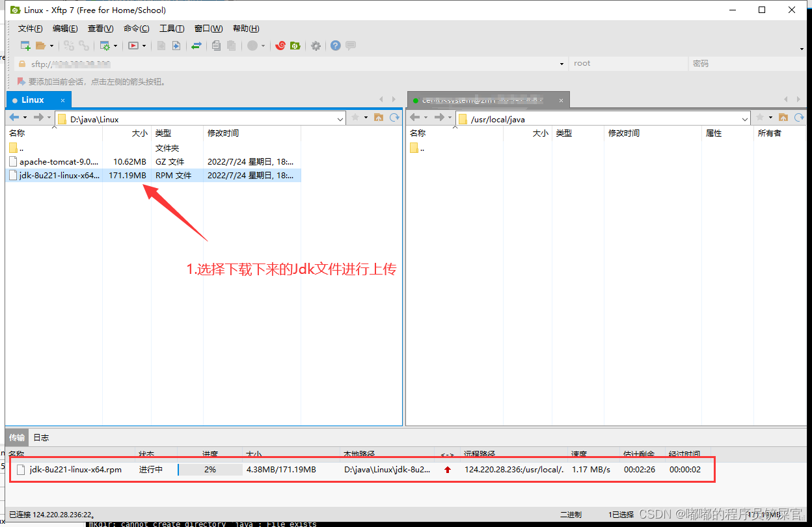The width and height of the screenshot is (812, 527).
Task: Click the feedback speech bubble icon
Action: (351, 46)
